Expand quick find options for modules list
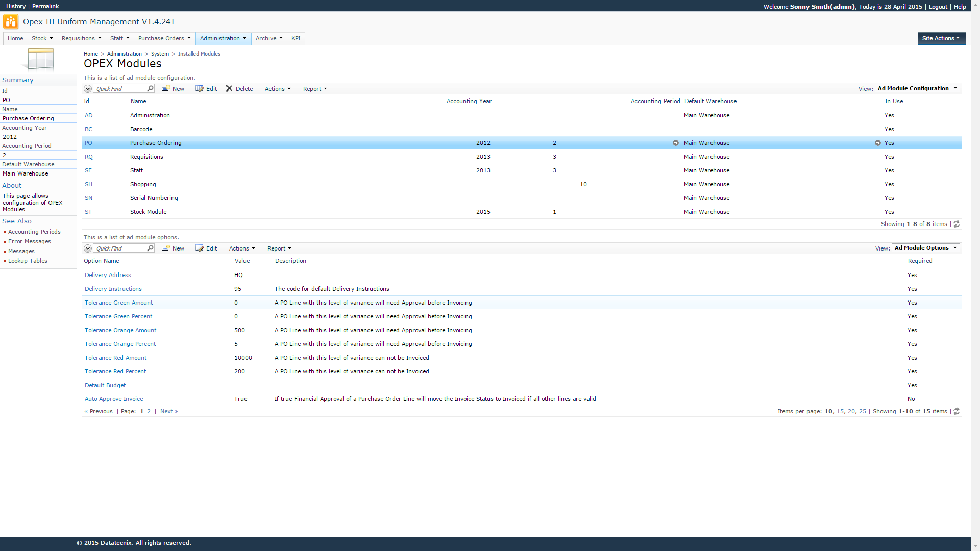This screenshot has height=551, width=980. [x=88, y=89]
